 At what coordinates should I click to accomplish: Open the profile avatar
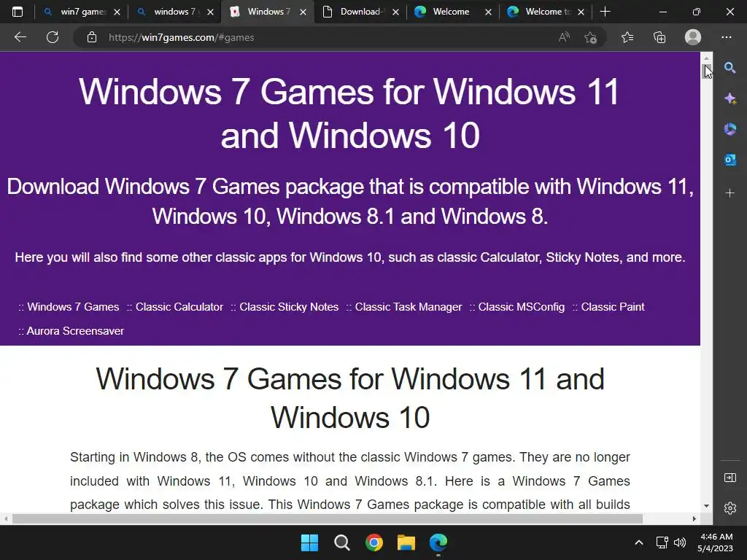pyautogui.click(x=693, y=37)
